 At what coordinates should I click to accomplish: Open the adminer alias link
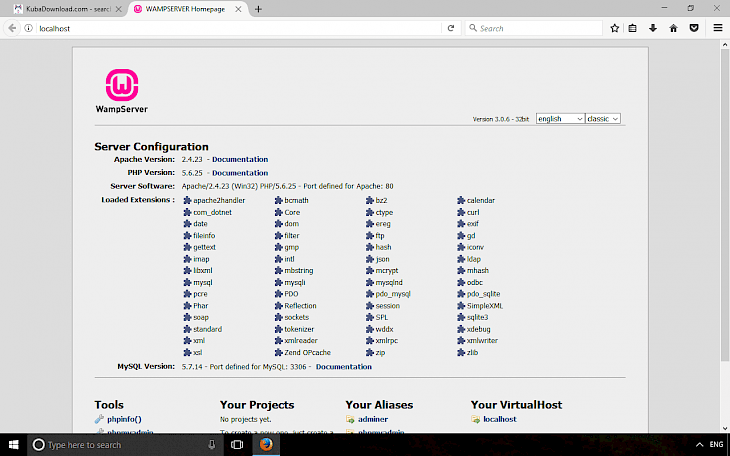pyautogui.click(x=373, y=419)
